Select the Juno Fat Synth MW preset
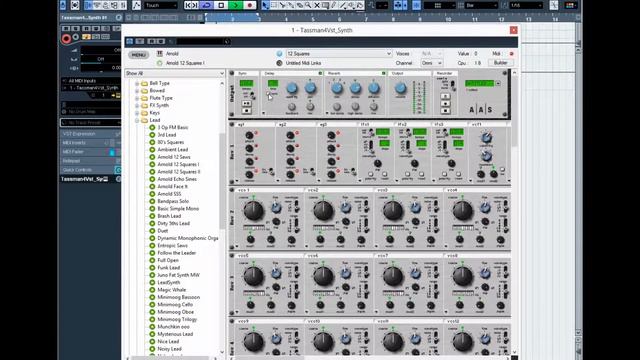The image size is (640, 360). click(179, 275)
